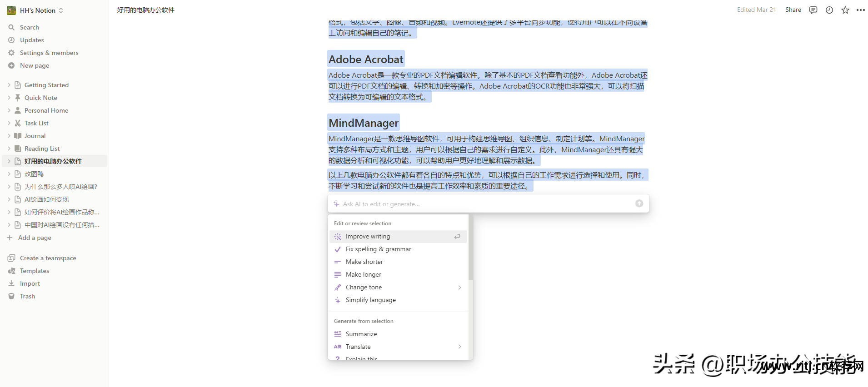This screenshot has height=387, width=868.
Task: Expand the Getting Started page tree
Action: click(x=9, y=85)
